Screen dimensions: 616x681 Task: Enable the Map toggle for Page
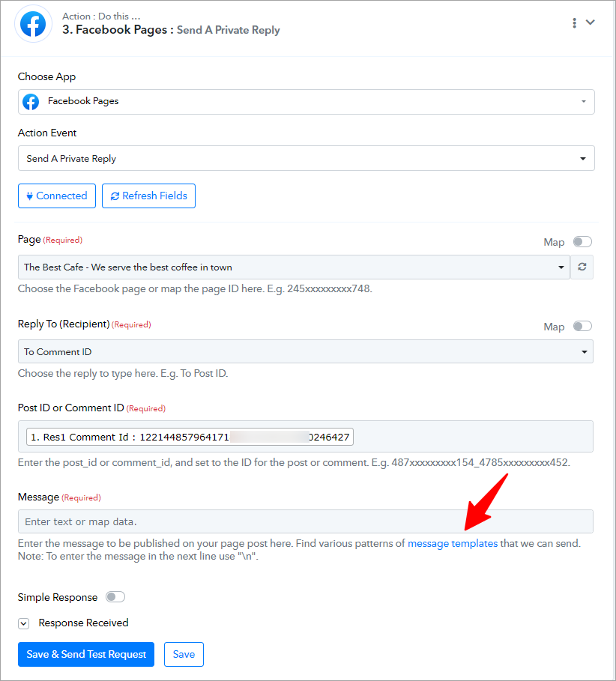point(582,241)
